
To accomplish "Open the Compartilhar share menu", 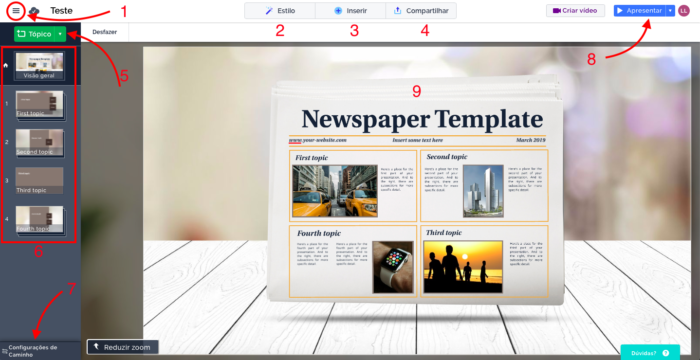I will pos(421,11).
